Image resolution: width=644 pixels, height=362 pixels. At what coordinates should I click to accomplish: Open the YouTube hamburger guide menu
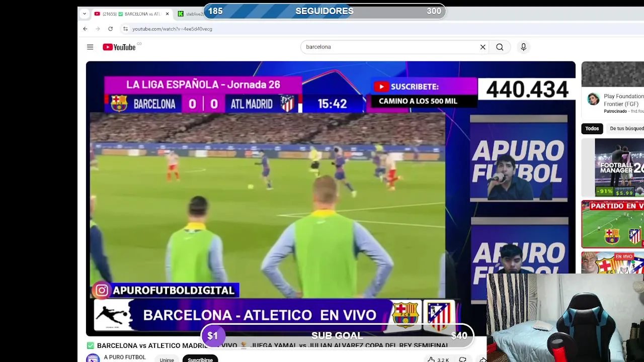pyautogui.click(x=90, y=47)
